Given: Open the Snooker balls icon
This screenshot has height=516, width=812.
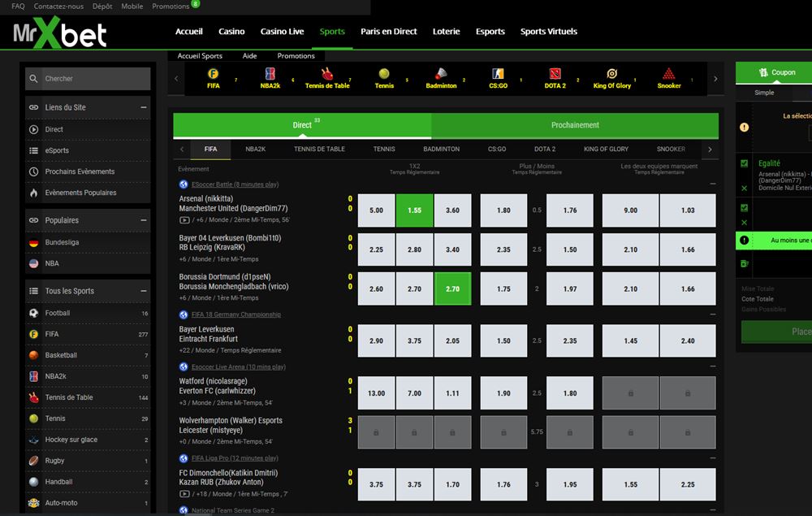Looking at the screenshot, I should point(668,74).
